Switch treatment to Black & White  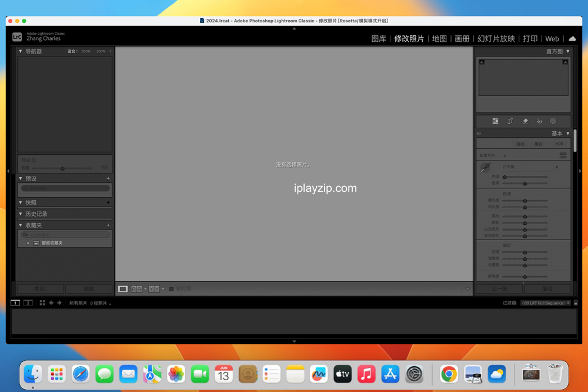click(538, 144)
